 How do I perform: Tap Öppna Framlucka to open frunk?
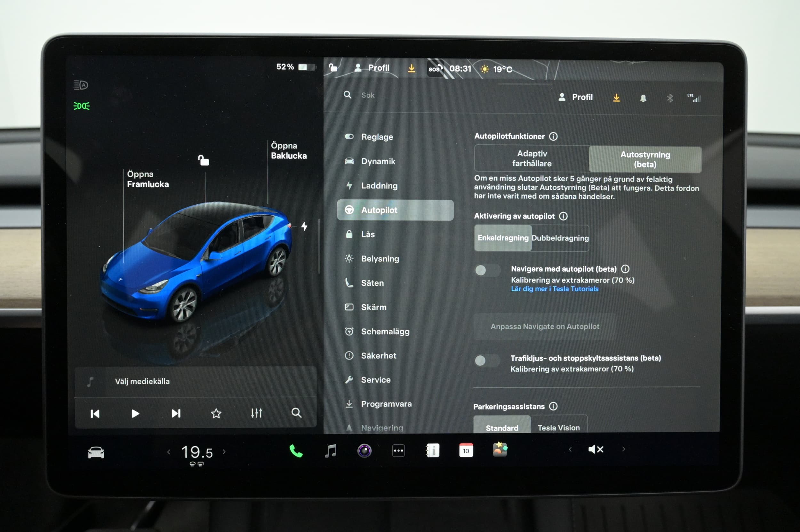click(x=148, y=179)
